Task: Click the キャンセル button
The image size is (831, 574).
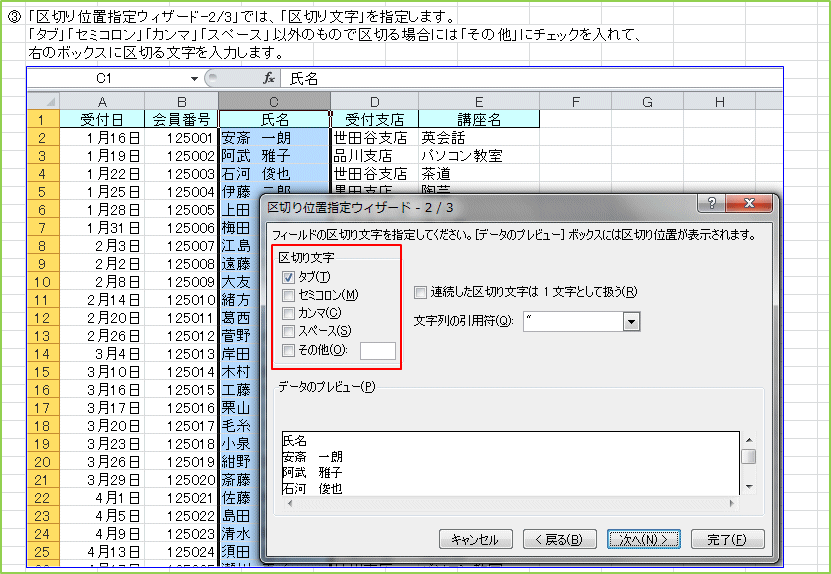Action: [x=475, y=540]
